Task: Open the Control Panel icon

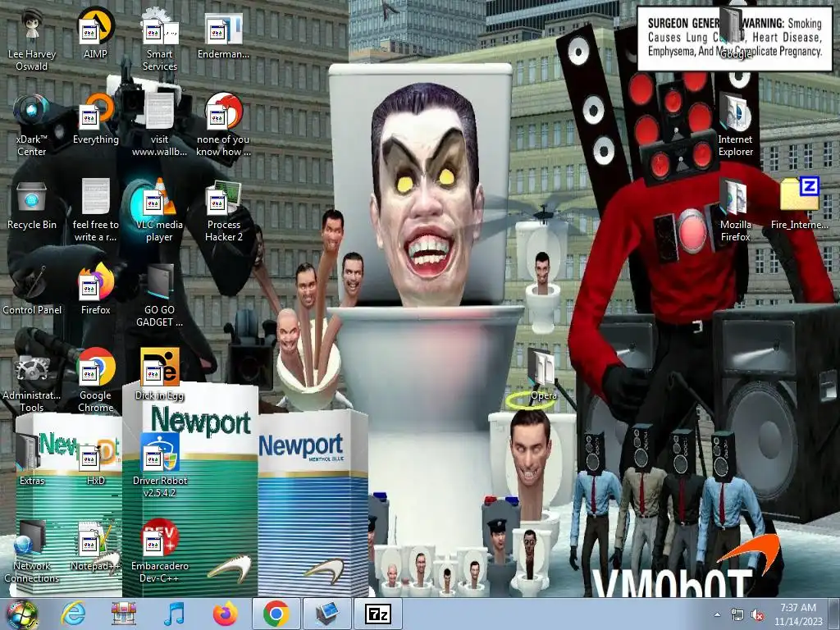Action: 32,290
